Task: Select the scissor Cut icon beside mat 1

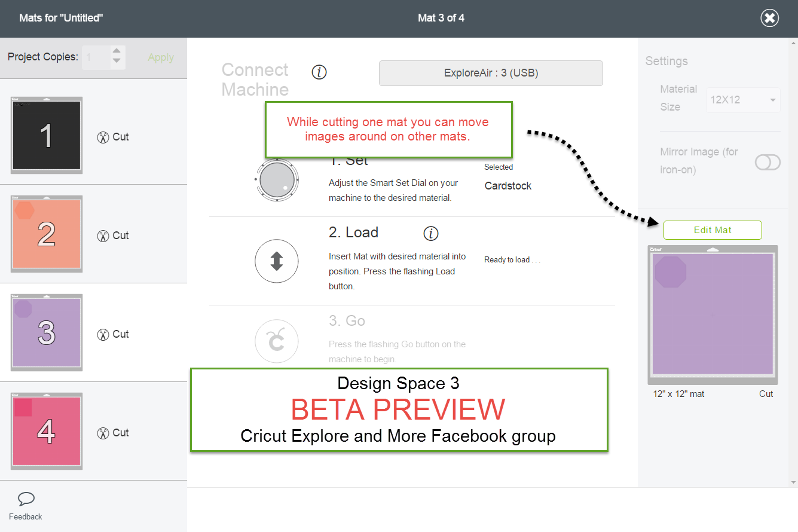Action: (x=103, y=137)
